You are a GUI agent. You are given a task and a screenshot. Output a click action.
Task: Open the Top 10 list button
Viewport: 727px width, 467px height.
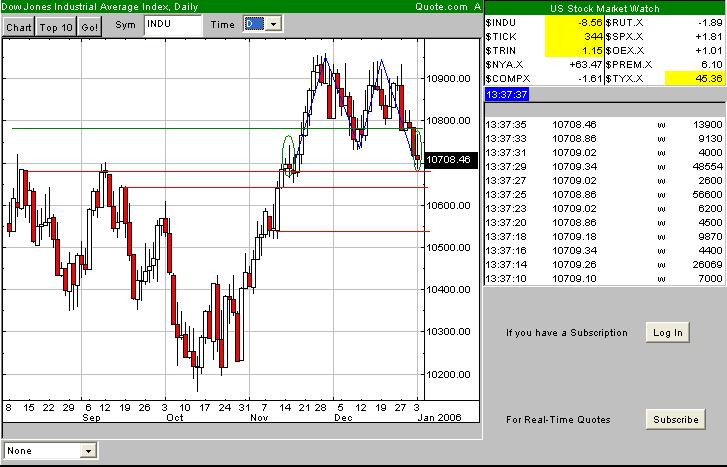(x=56, y=27)
